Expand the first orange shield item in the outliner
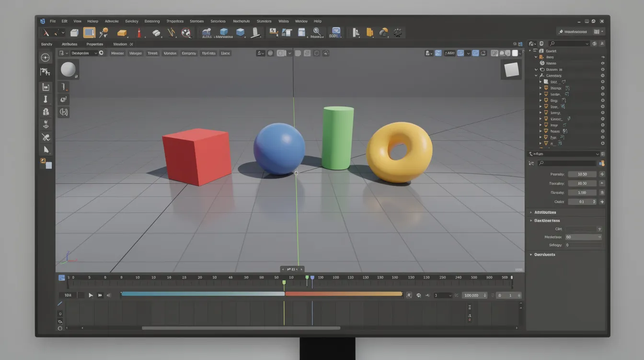644x360 pixels. pos(541,88)
